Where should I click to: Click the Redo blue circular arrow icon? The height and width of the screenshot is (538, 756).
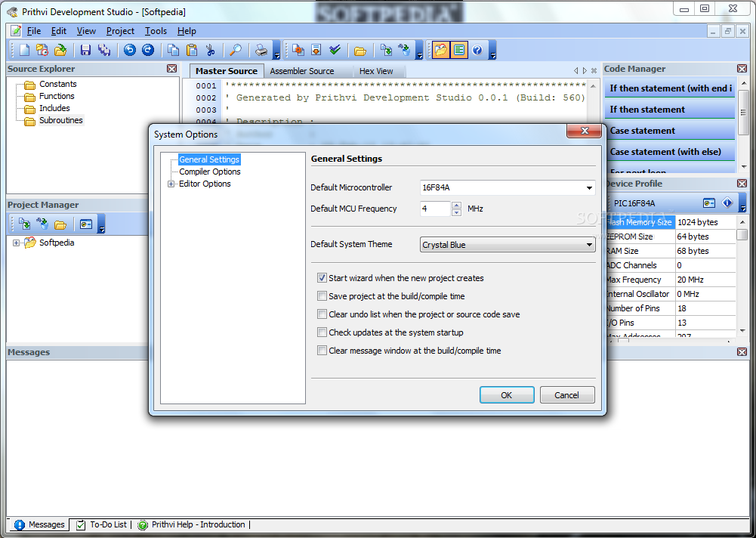[x=148, y=50]
